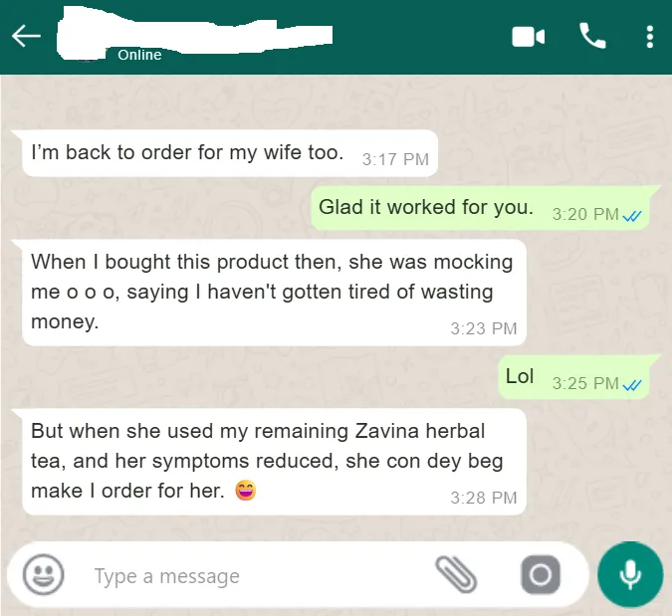Screen dimensions: 672x616
Task: Start a voice call with phone icon
Action: [x=592, y=36]
